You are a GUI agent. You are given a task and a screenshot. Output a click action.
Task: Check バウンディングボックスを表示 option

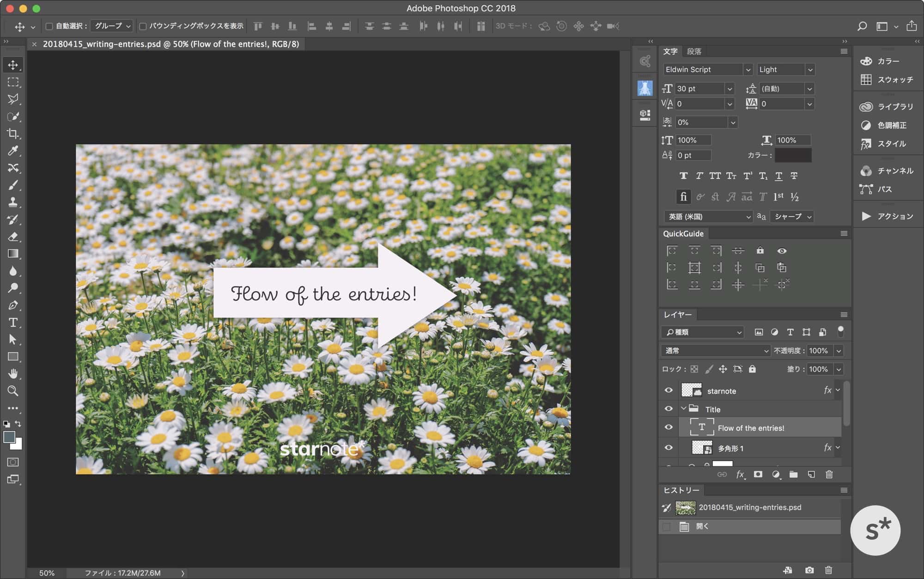click(143, 26)
